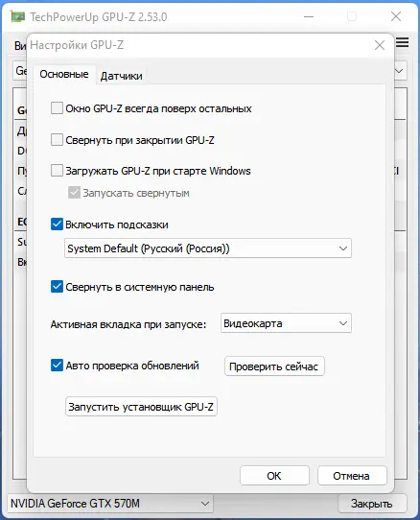Toggle 'Запускать свернутым' checkbox
Screen dimensions: 420x520
(74, 193)
